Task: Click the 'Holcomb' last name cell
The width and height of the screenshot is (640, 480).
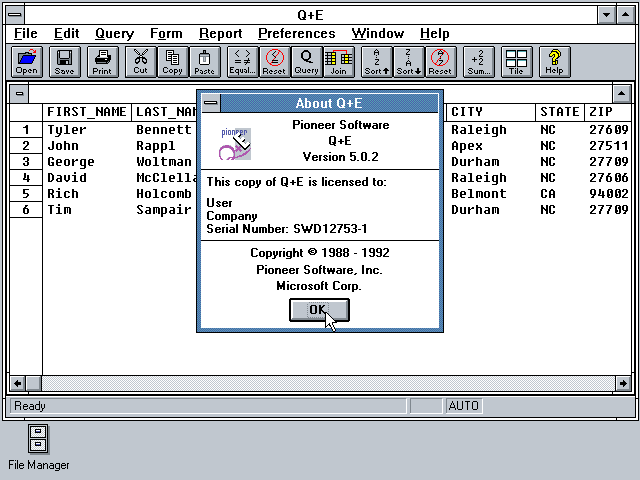Action: [x=164, y=193]
